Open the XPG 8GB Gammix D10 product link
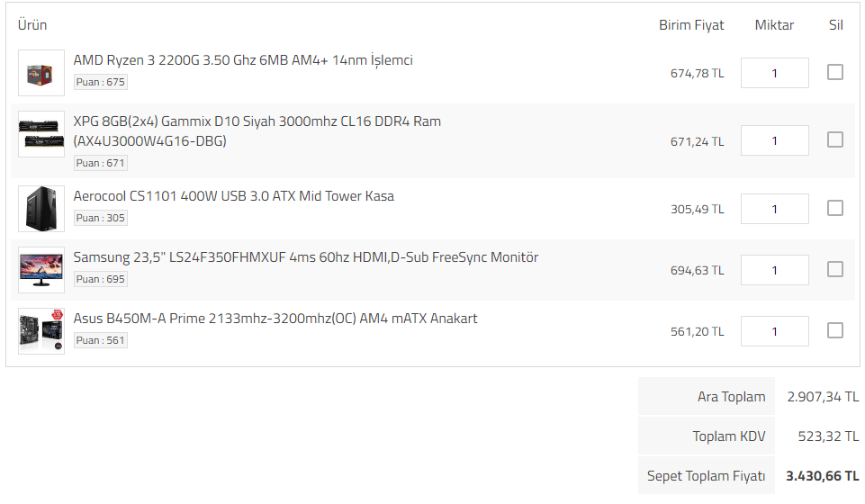The height and width of the screenshot is (504, 865). point(257,131)
